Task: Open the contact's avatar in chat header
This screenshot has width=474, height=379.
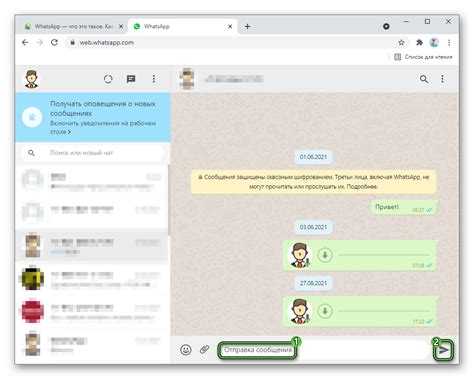Action: (x=187, y=79)
